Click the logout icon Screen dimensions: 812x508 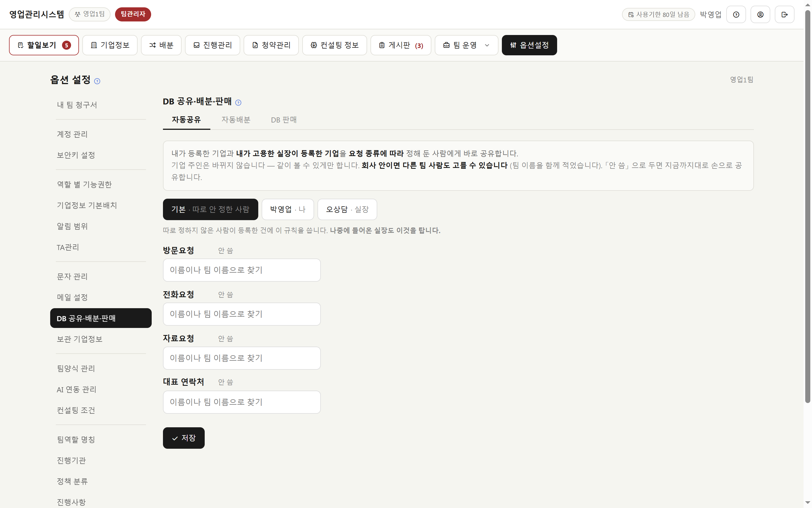[x=784, y=14]
